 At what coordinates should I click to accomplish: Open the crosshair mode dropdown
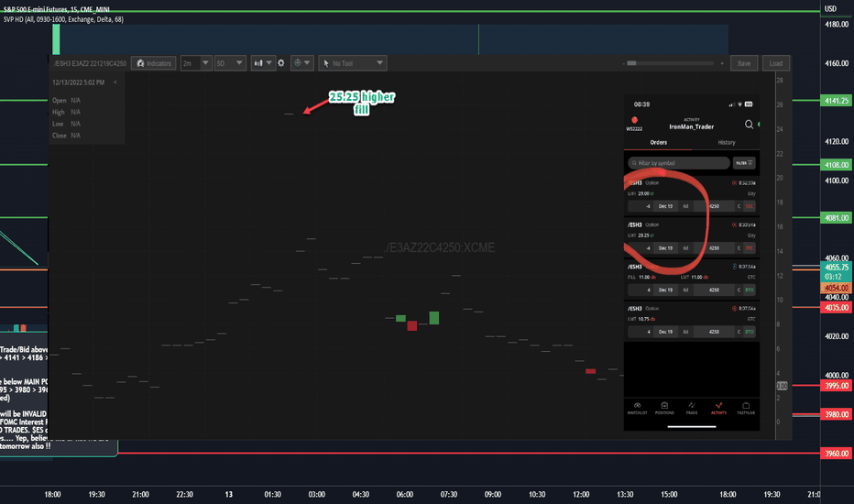point(301,63)
